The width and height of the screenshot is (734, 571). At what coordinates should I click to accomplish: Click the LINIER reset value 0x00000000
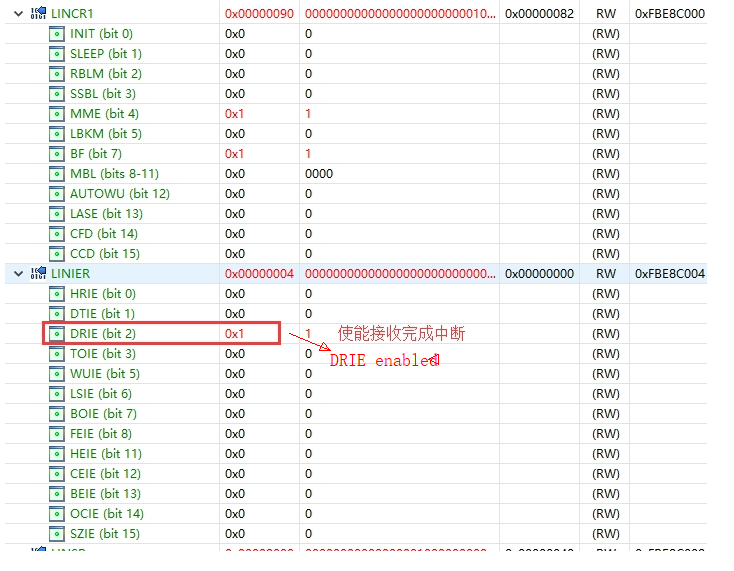pos(539,273)
